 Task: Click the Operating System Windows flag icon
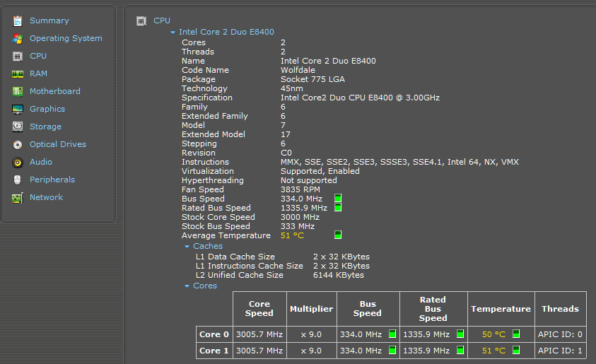[18, 38]
